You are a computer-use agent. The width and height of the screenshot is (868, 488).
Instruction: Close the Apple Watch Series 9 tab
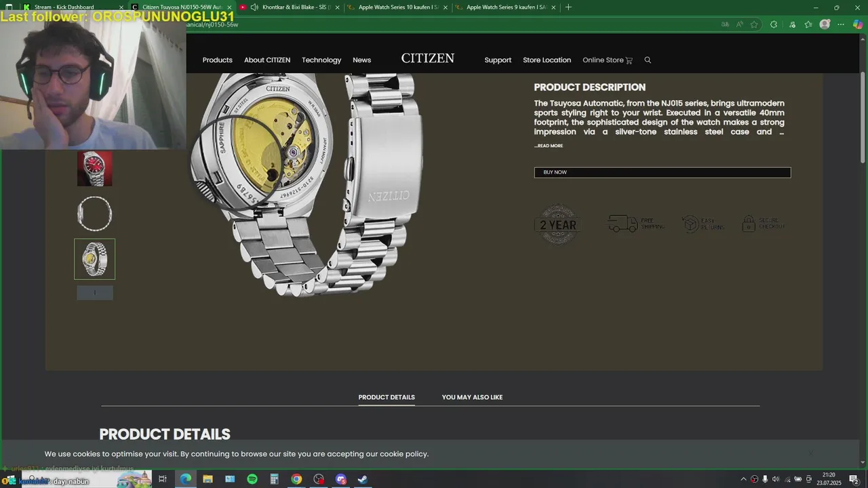553,7
